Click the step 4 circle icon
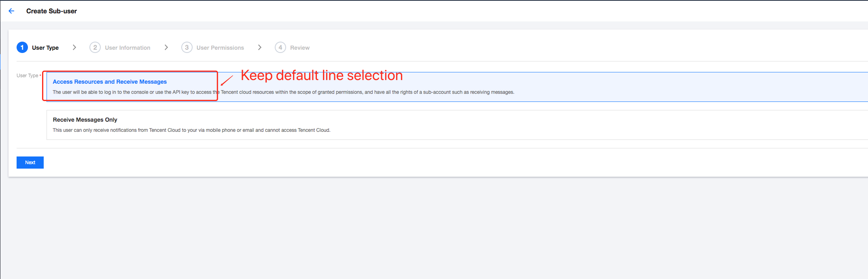Screen dimensions: 868x279 click(x=280, y=47)
